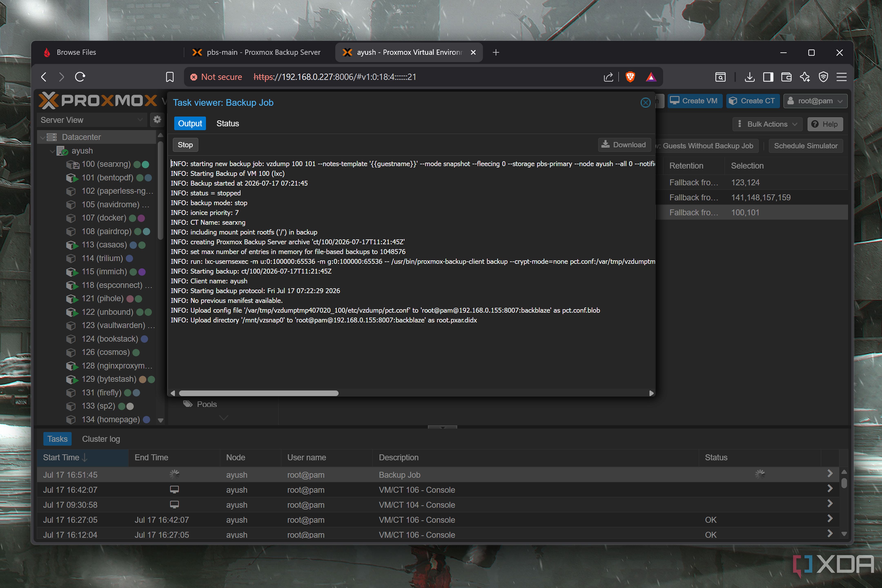Focus the browser address bar URL
The width and height of the screenshot is (882, 588).
click(335, 77)
